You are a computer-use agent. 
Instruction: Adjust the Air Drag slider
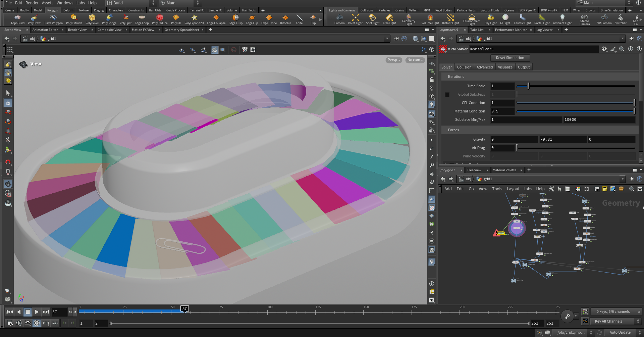tap(576, 148)
